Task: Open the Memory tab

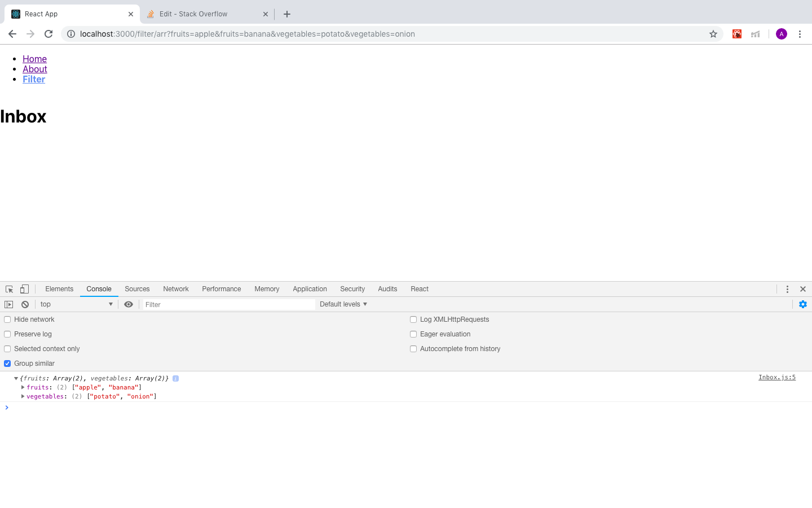Action: click(267, 289)
